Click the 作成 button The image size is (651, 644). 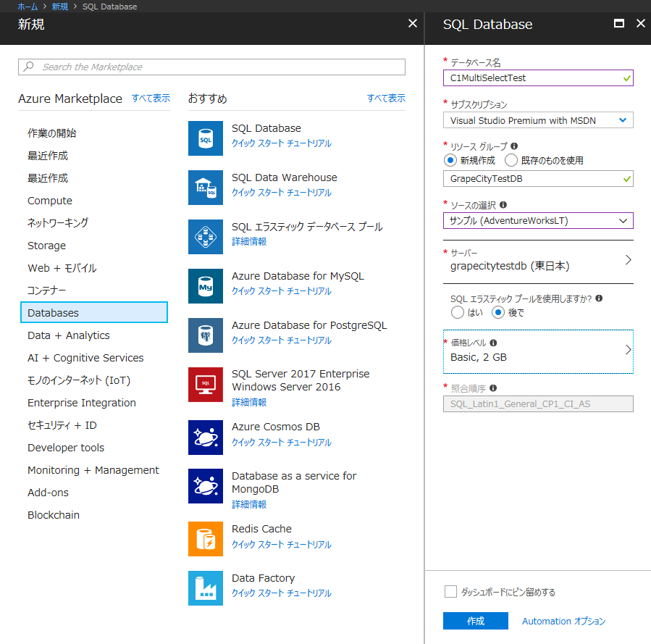point(475,621)
